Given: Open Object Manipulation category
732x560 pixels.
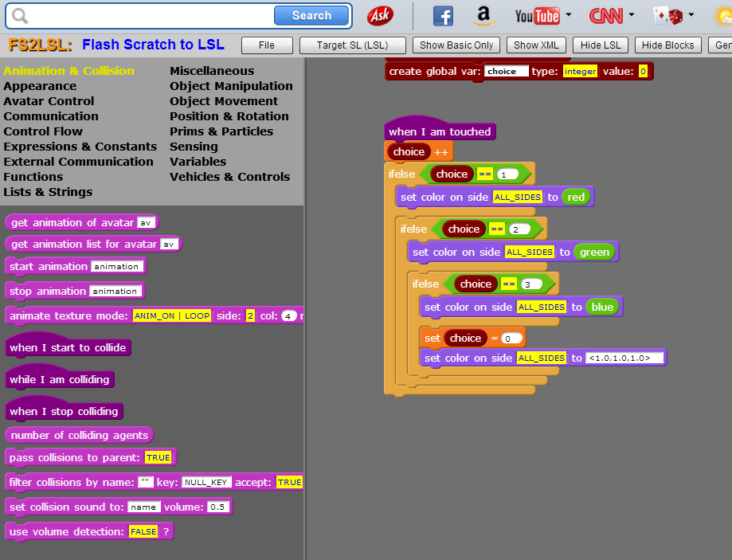Looking at the screenshot, I should (x=231, y=86).
